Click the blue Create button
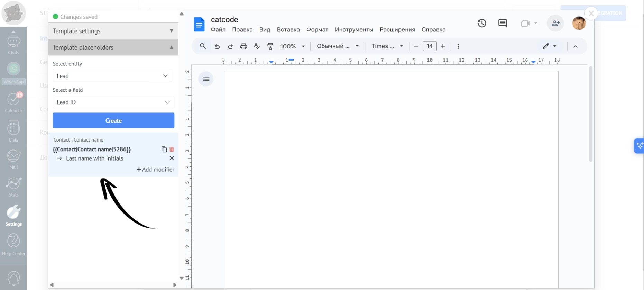 coord(113,120)
